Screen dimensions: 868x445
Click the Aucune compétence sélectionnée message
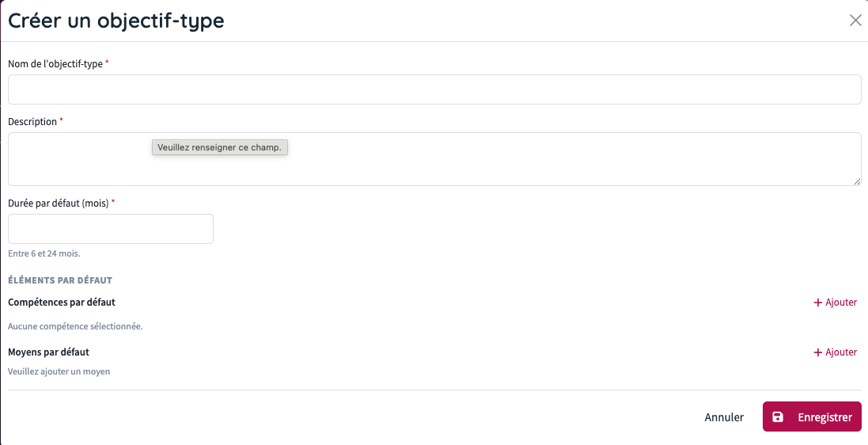[75, 326]
